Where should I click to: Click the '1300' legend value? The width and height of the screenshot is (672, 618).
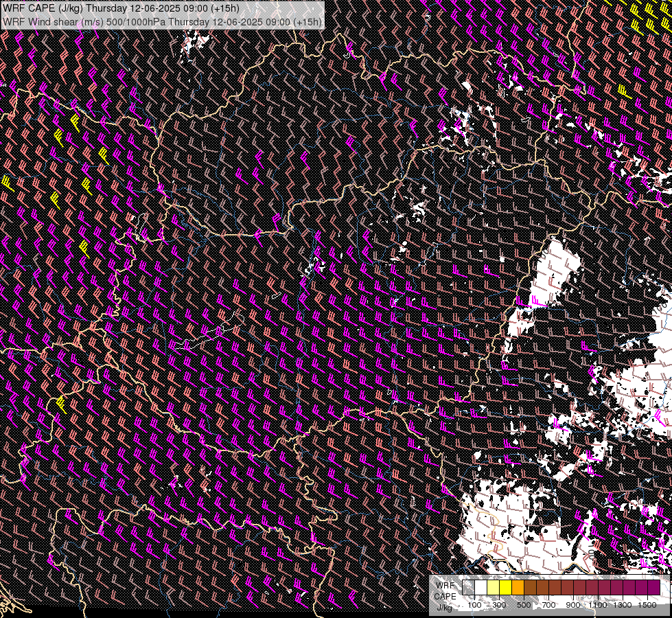point(623,605)
